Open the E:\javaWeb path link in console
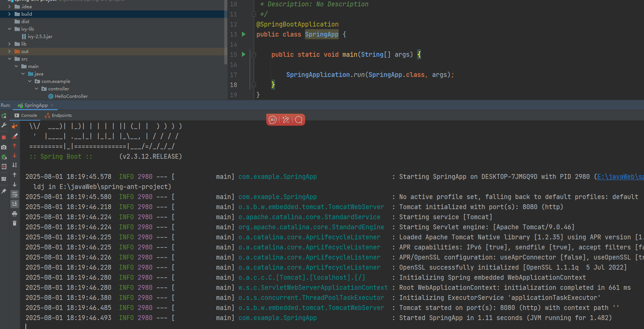This screenshot has width=644, height=329. pos(620,177)
